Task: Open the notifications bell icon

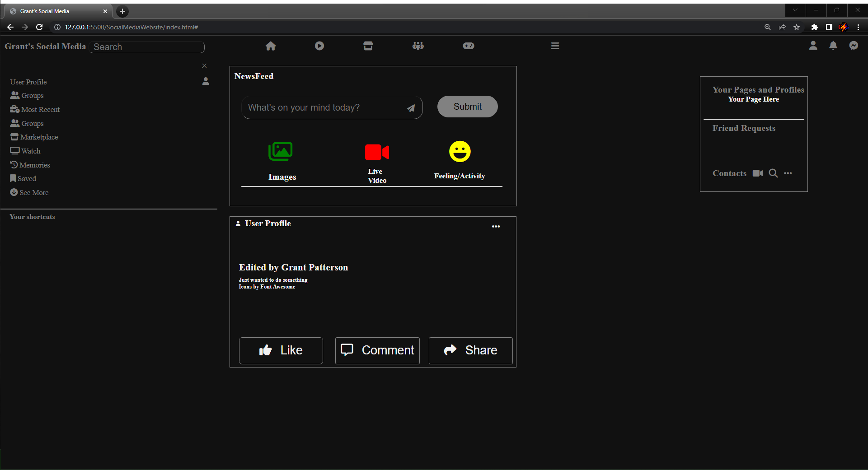Action: click(833, 46)
